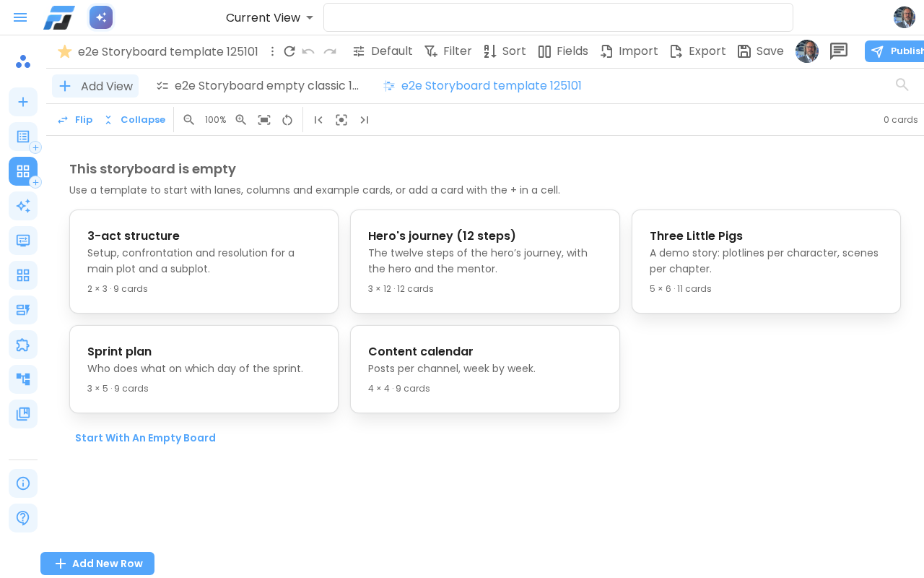Click the search magnifier in tab bar
924x578 pixels.
[902, 85]
